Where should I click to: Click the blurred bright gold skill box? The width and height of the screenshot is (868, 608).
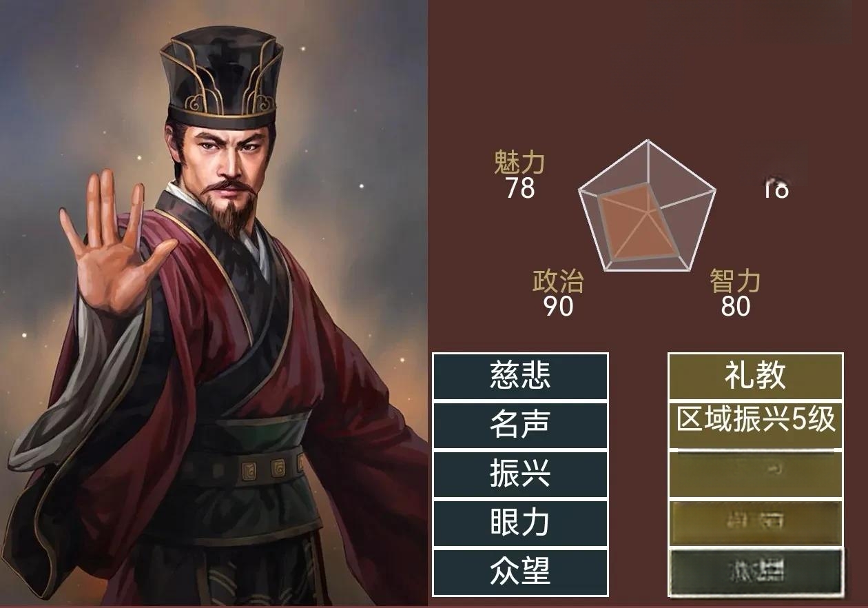tap(756, 523)
